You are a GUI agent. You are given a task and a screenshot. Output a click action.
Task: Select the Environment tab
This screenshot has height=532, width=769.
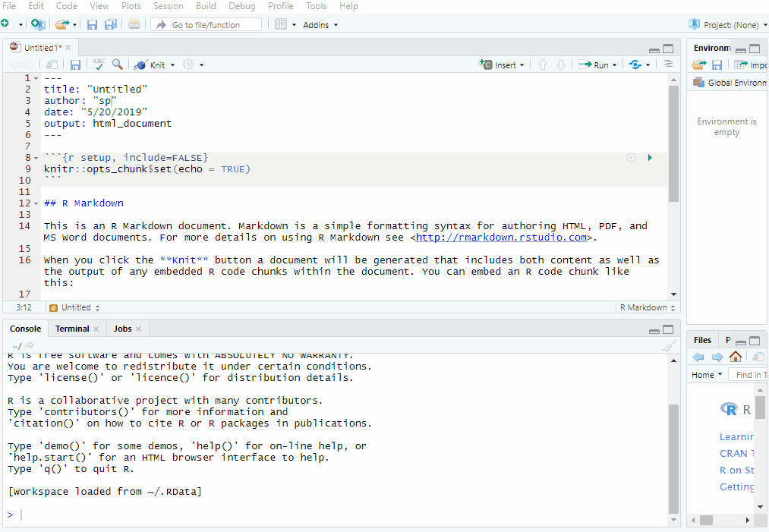711,48
